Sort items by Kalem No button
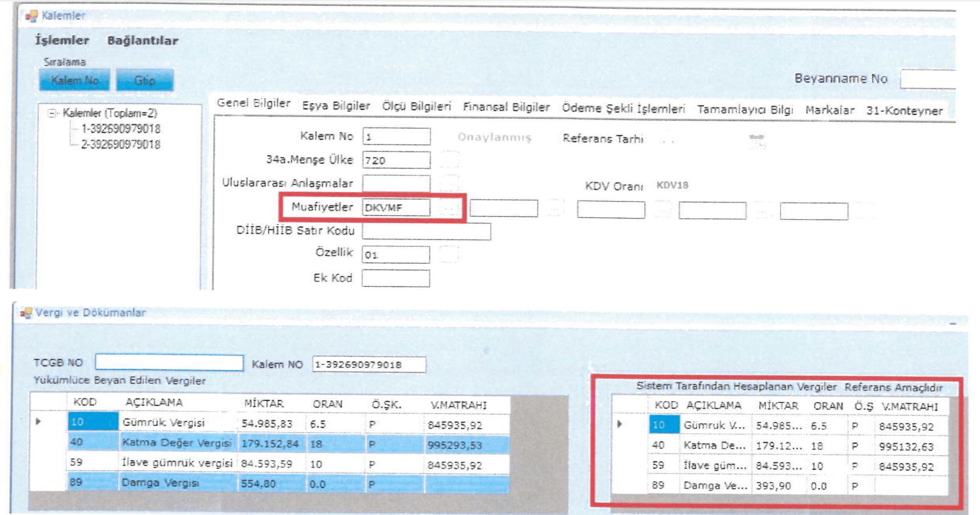Viewport: 980px width, 515px height. coord(74,81)
